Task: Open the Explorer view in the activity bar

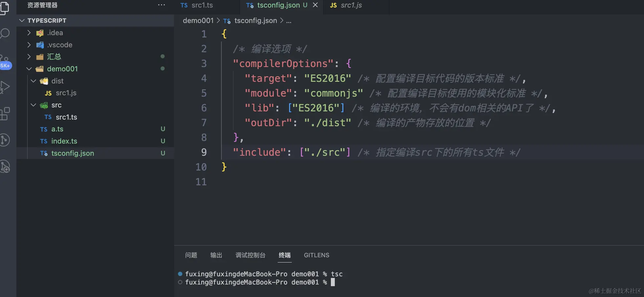Action: 5,8
